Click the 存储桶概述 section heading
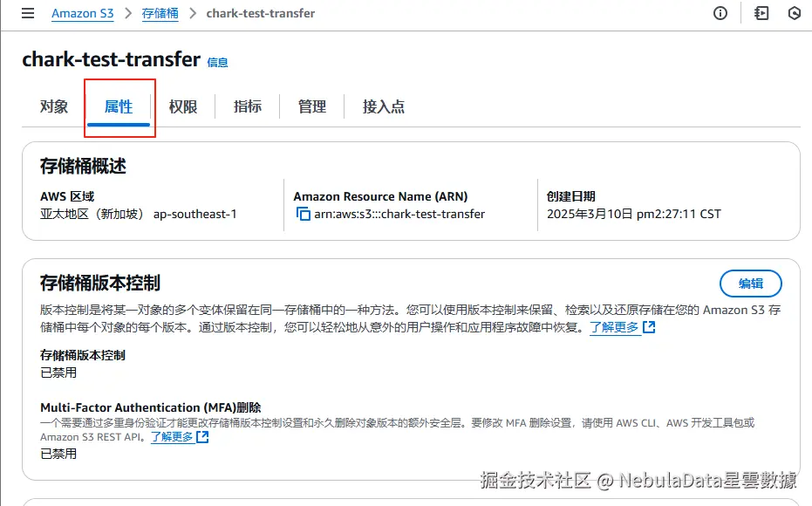The width and height of the screenshot is (812, 506). [83, 167]
